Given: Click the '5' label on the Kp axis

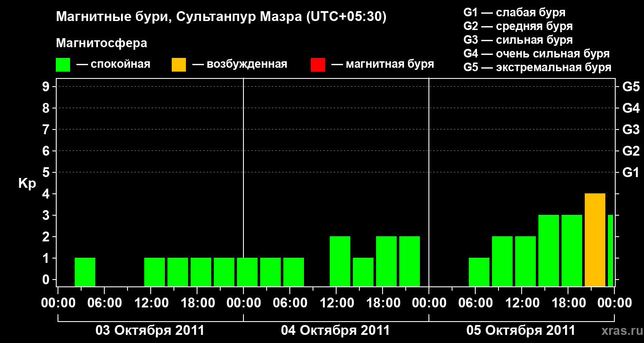Looking at the screenshot, I should pyautogui.click(x=46, y=172).
